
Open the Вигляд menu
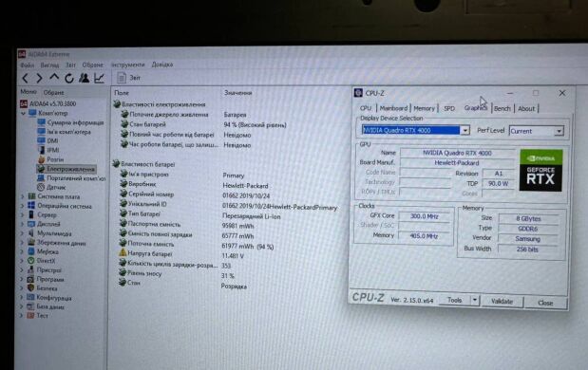click(49, 65)
